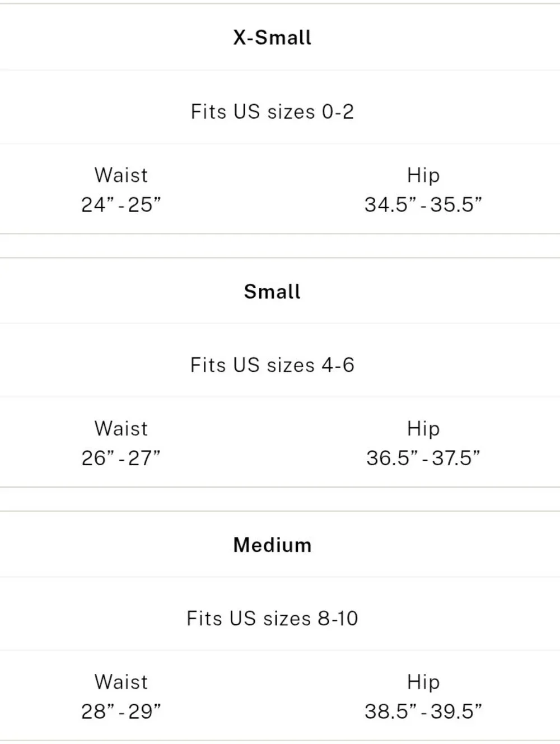Click the Fits US sizes 4-6 text
The width and height of the screenshot is (560, 744).
pyautogui.click(x=272, y=365)
